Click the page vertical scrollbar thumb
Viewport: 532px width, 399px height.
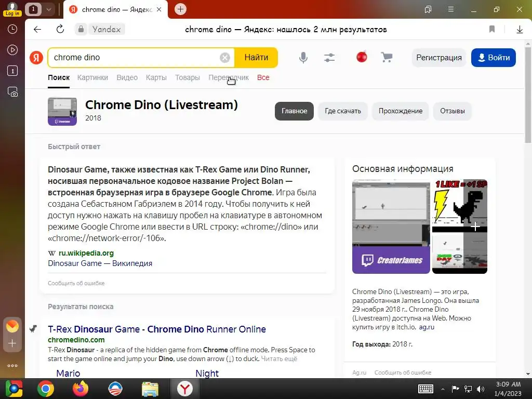coord(528,95)
